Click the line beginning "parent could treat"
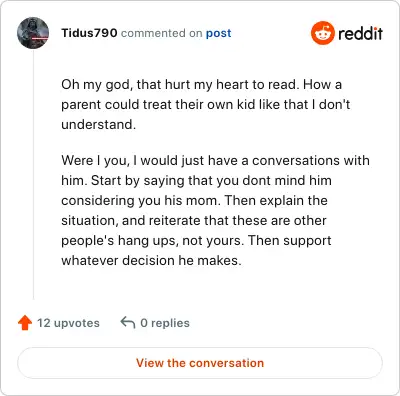Viewport: 400px width, 396px height. (206, 104)
